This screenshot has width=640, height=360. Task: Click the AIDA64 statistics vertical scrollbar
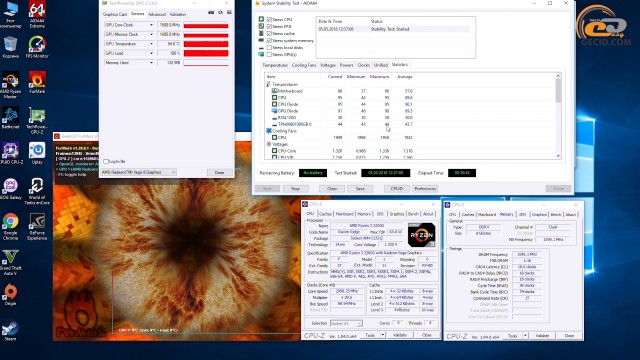(x=558, y=91)
